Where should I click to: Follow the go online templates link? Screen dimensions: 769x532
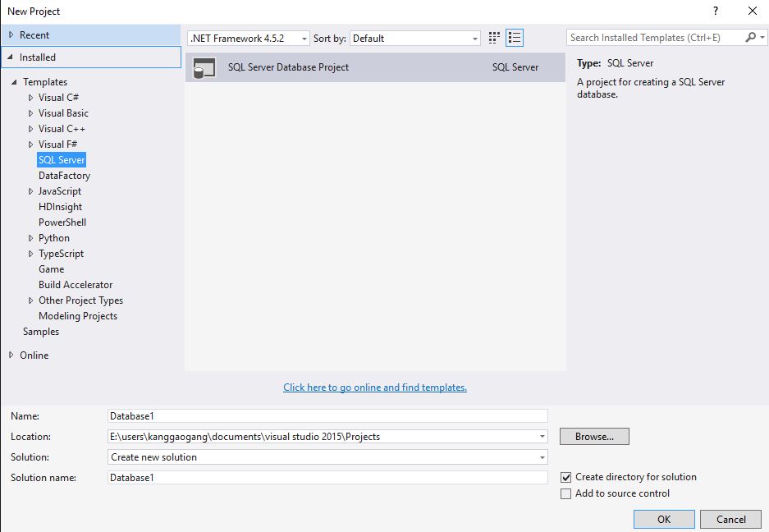click(375, 388)
